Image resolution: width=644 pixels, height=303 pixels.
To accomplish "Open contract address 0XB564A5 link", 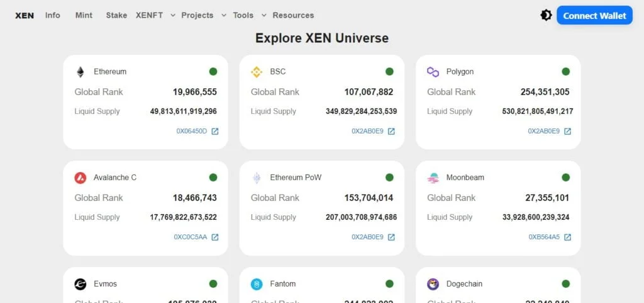I will coord(544,237).
